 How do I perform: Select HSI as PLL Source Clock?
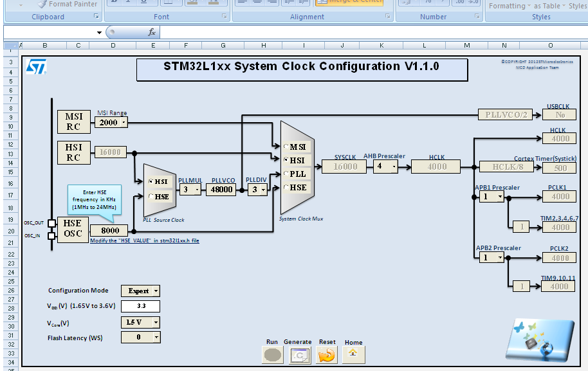pos(151,181)
